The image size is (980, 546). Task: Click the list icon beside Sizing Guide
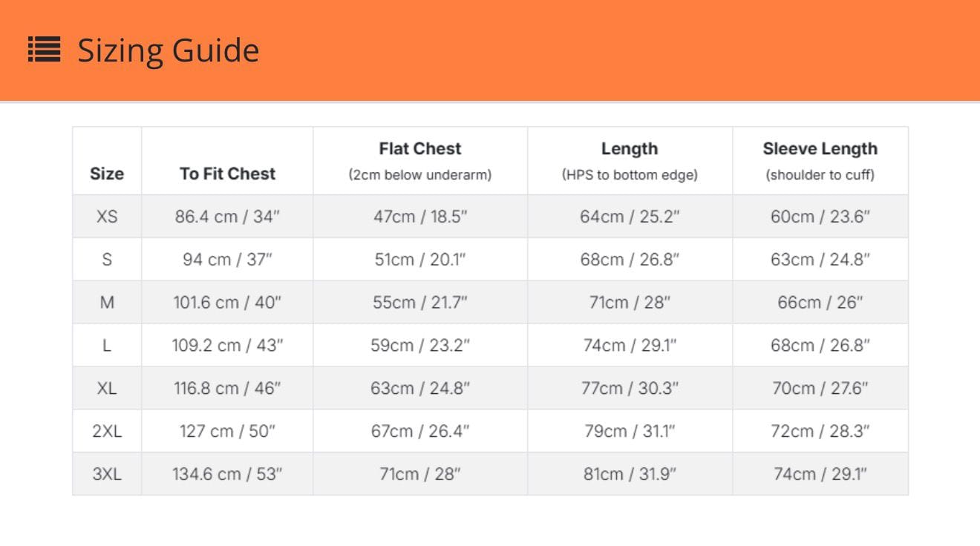[x=45, y=50]
